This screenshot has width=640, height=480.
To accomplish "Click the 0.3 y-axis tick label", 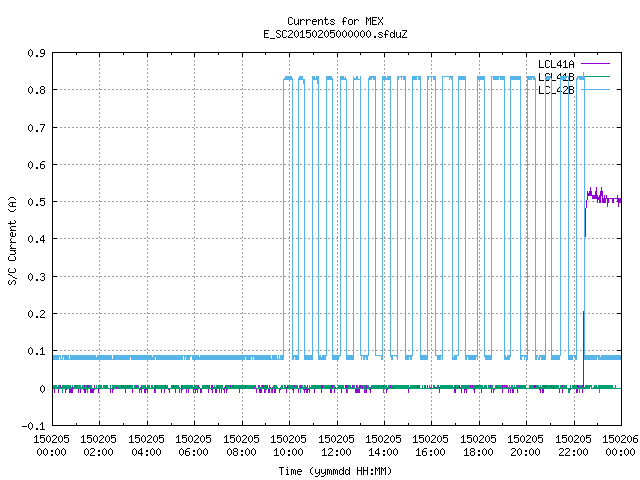I will [x=36, y=277].
